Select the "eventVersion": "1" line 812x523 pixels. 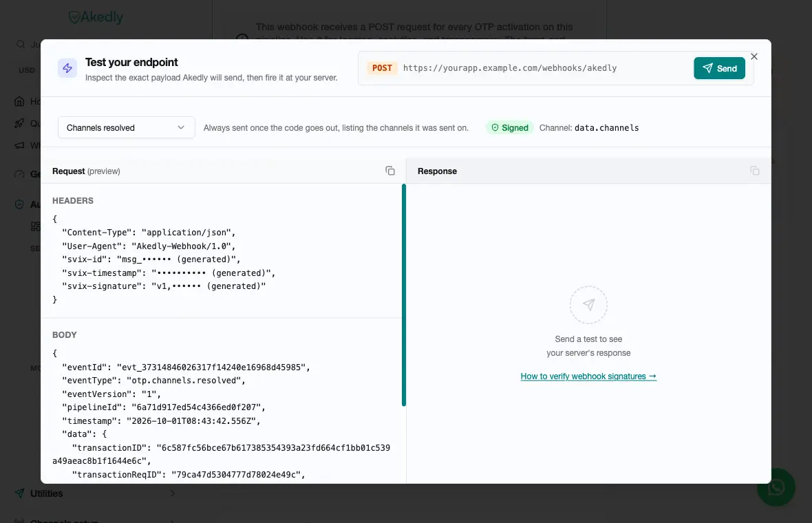pyautogui.click(x=111, y=394)
